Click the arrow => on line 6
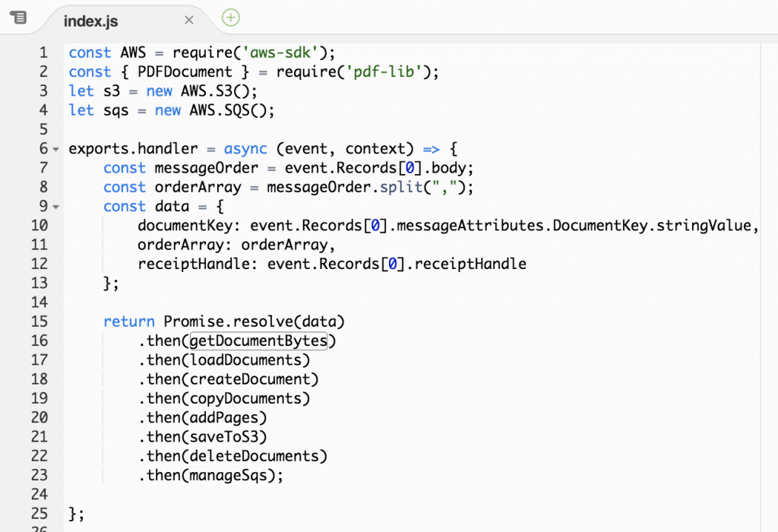778x532 pixels. (432, 149)
